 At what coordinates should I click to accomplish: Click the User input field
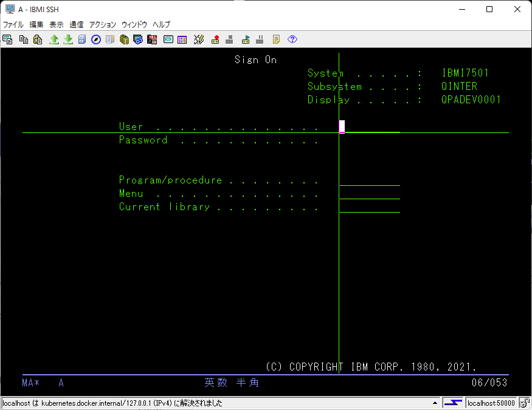pos(370,126)
